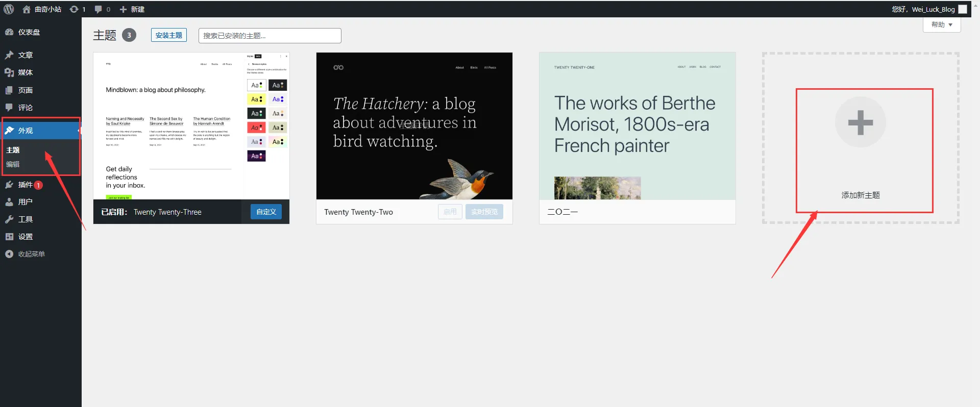Collapse the sidebar with 收起菜单

point(31,254)
